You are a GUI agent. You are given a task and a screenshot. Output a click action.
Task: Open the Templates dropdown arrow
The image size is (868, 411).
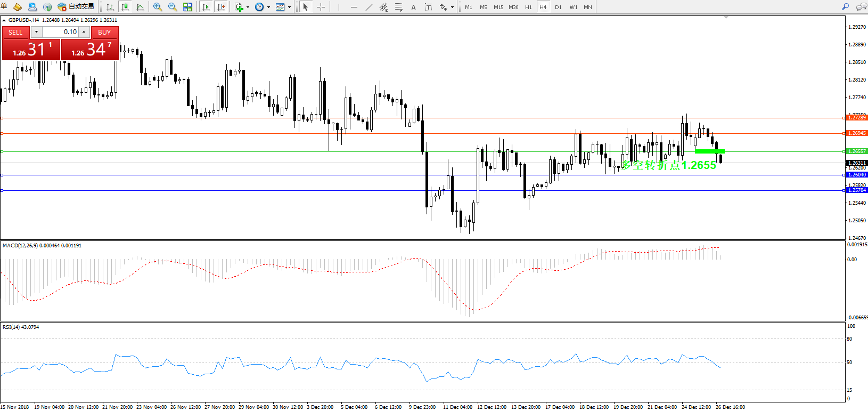point(290,7)
